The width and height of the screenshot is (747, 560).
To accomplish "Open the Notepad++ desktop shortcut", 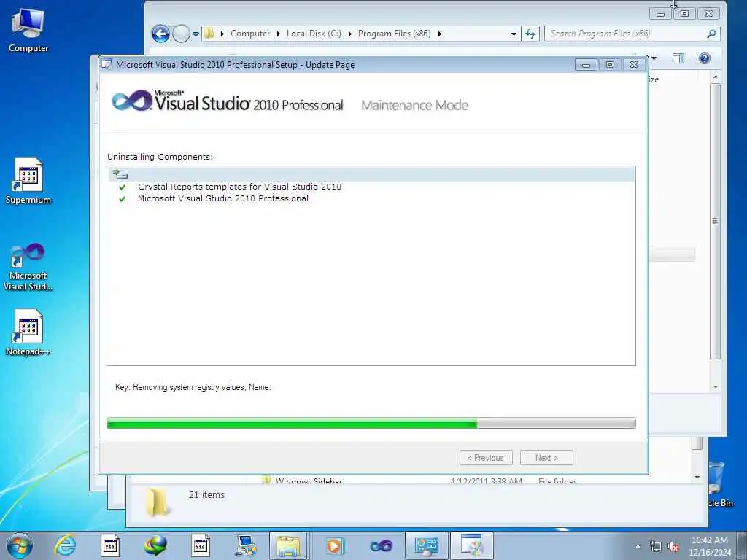I will [28, 332].
